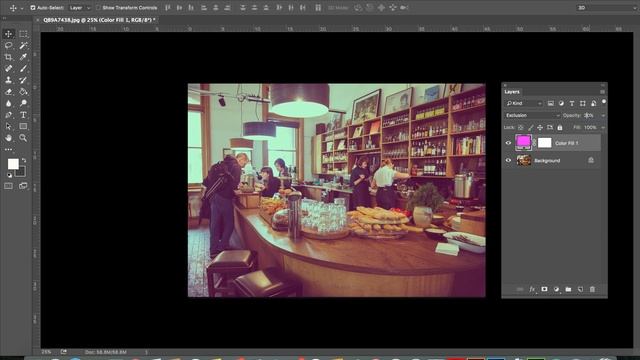Close the Q89A7438.jpg document tab
Image resolution: width=640 pixels, height=360 pixels.
pos(38,20)
